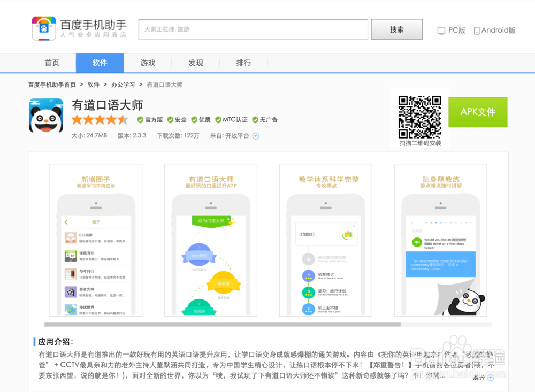Click the 优质 green shield badge

(x=194, y=120)
